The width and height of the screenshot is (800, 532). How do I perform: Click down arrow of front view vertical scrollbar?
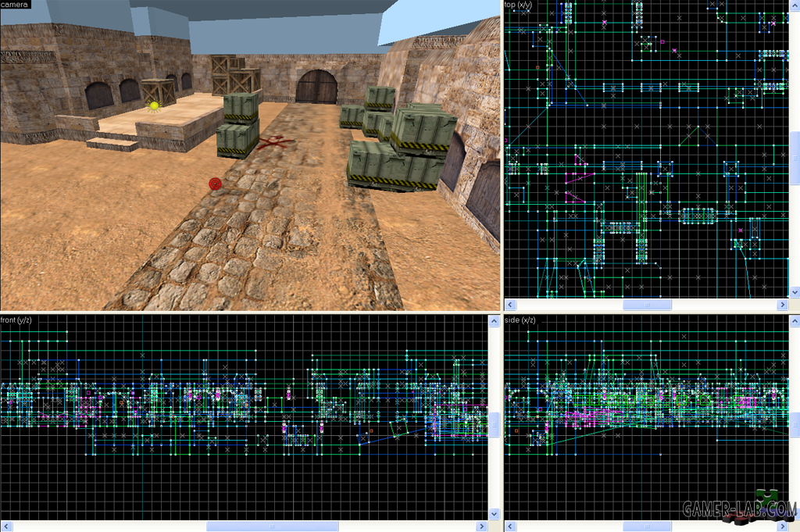(494, 514)
